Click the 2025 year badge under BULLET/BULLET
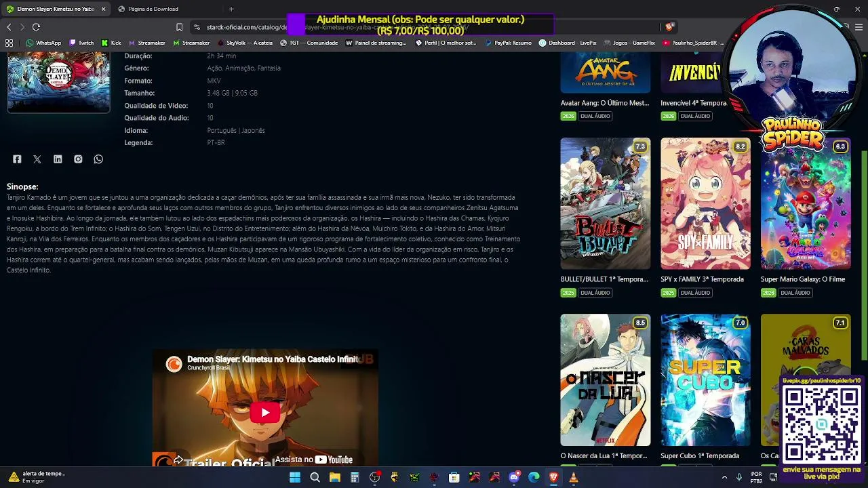Viewport: 868px width, 488px height. click(x=568, y=293)
